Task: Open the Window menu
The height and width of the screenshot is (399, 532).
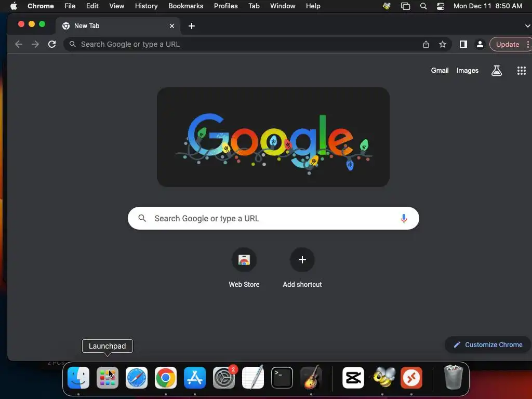Action: (283, 6)
